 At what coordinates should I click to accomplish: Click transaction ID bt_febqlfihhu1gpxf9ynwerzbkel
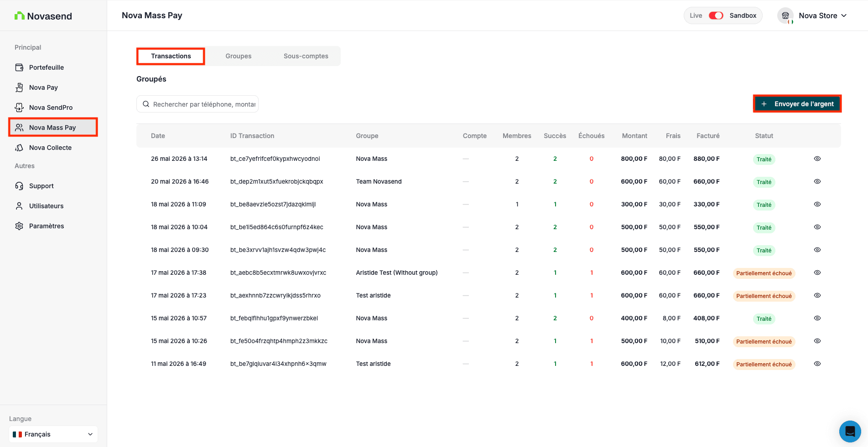point(274,318)
